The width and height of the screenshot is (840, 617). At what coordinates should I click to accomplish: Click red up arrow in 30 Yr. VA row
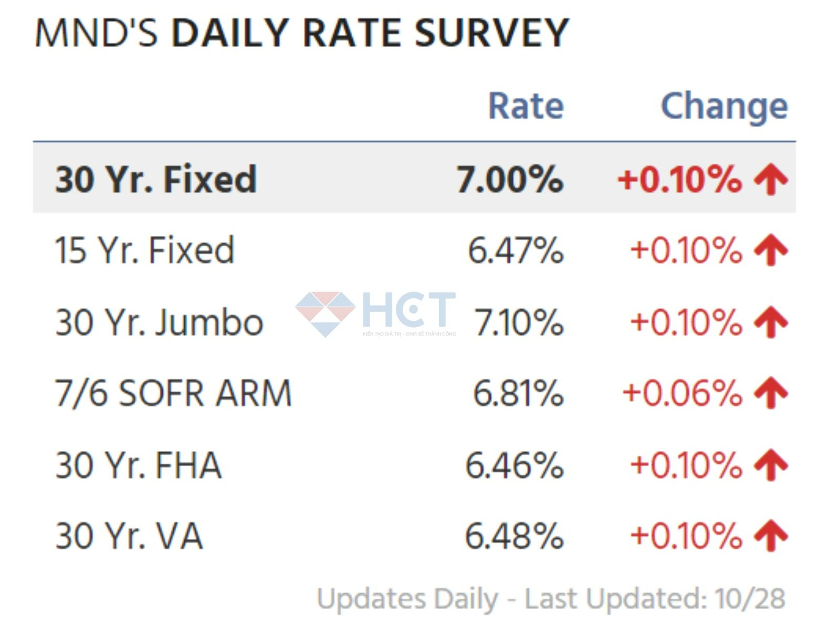(771, 536)
